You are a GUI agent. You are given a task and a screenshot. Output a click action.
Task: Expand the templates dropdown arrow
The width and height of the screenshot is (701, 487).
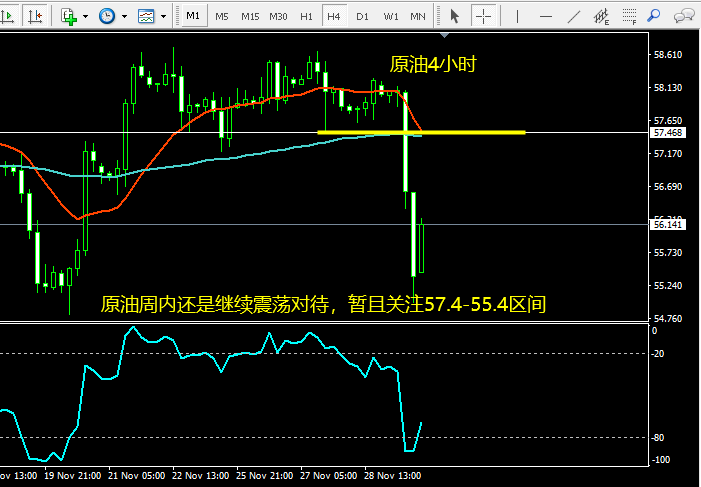pyautogui.click(x=164, y=17)
